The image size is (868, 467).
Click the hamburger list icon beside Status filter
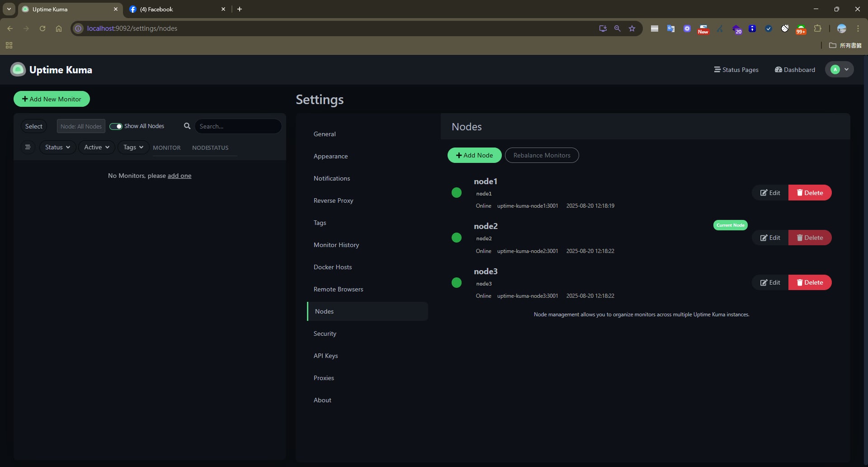pos(28,148)
